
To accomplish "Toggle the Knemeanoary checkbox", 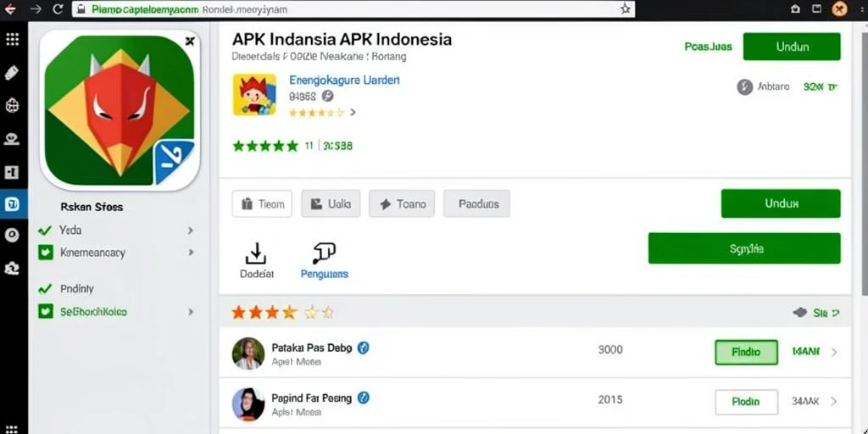I will click(44, 253).
